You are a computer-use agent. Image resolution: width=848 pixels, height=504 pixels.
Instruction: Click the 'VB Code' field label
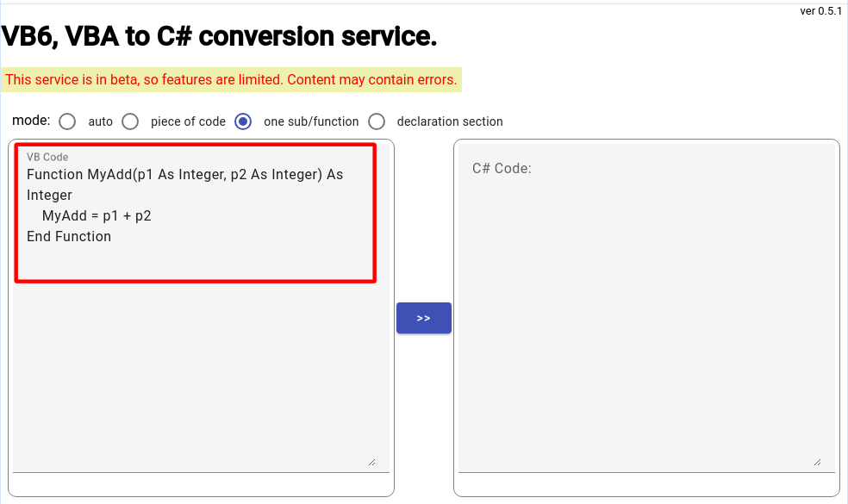click(47, 158)
